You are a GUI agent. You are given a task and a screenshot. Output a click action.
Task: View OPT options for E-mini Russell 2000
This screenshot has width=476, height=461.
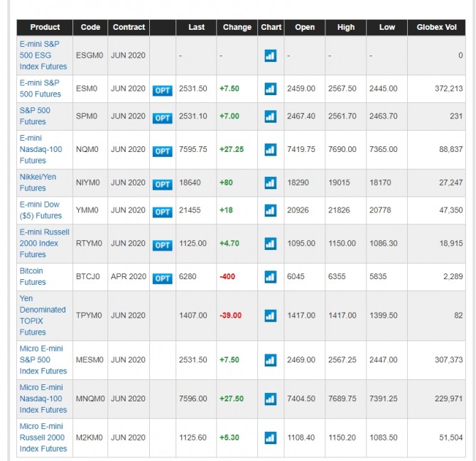tap(163, 245)
